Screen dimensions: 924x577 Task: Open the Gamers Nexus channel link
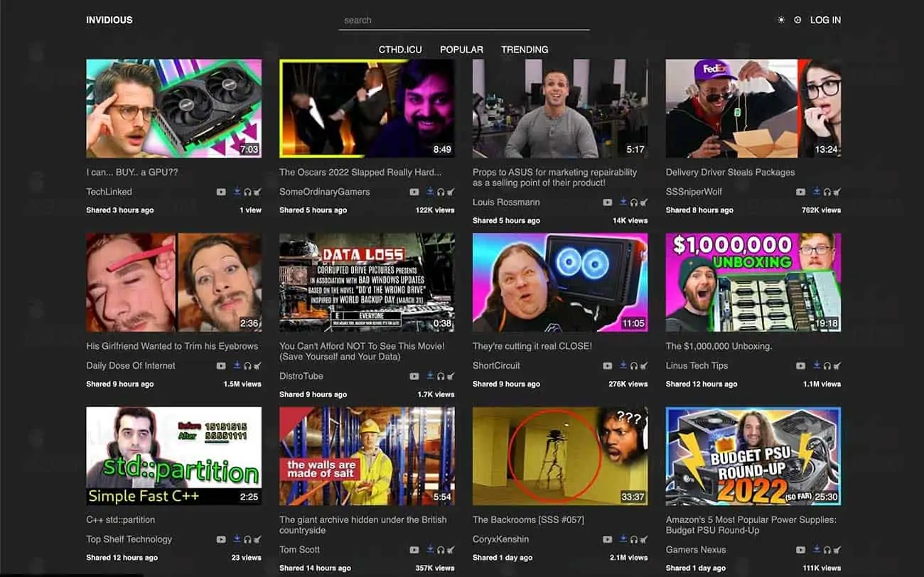[x=696, y=550]
